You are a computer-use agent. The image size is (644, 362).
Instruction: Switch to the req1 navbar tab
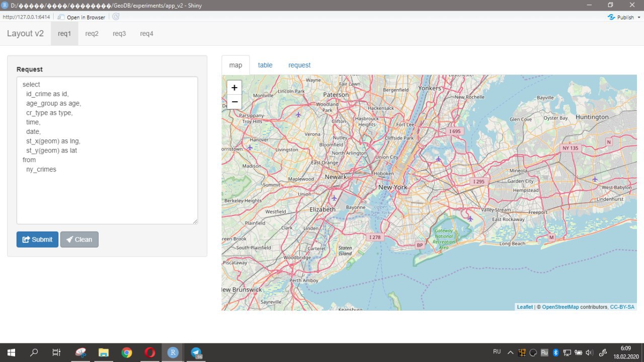(64, 34)
